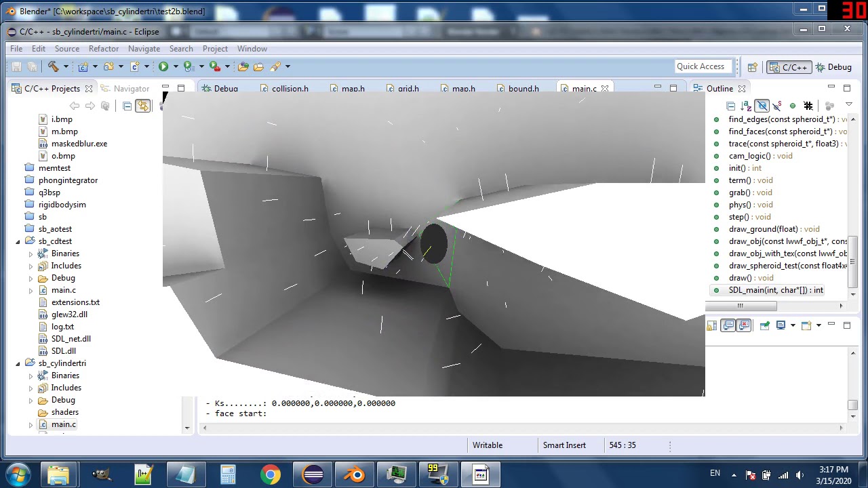Screen dimensions: 868x488
Task: Switch to the Navigator view tab
Action: pyautogui.click(x=125, y=89)
